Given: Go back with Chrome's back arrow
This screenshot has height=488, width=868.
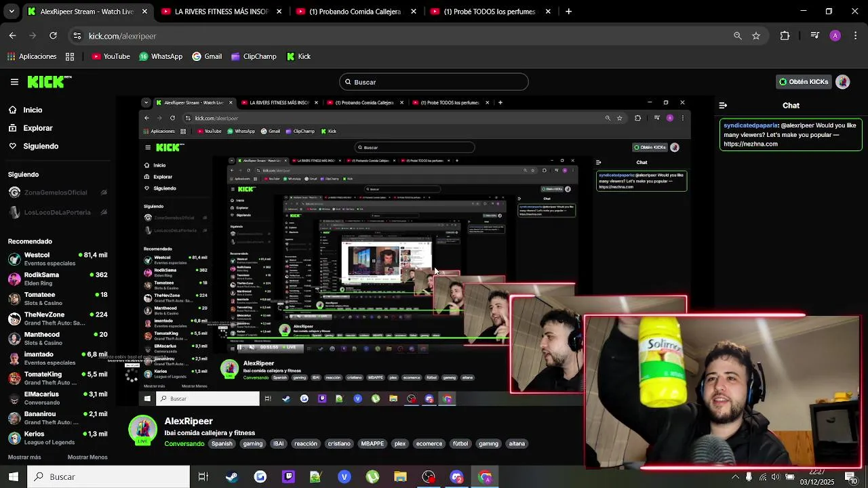Looking at the screenshot, I should pos(12,36).
